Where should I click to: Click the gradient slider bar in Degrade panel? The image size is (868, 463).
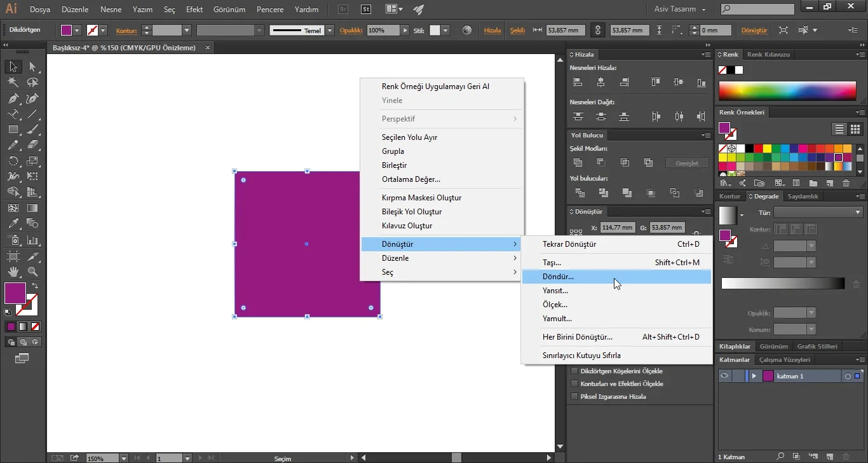click(783, 284)
